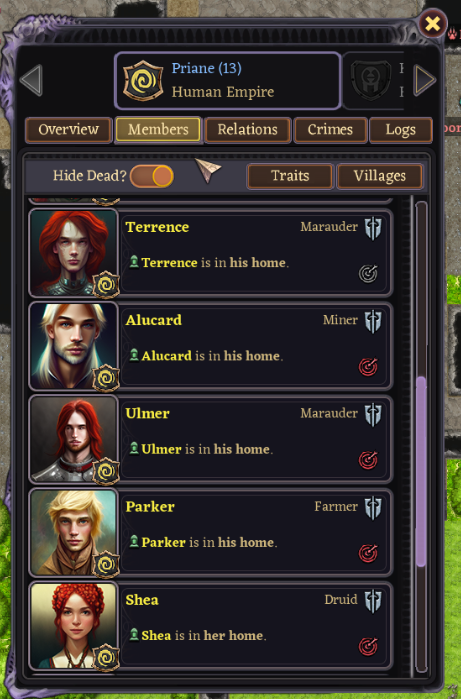Click the Priane faction spiral emblem
The height and width of the screenshot is (699, 461).
point(143,81)
